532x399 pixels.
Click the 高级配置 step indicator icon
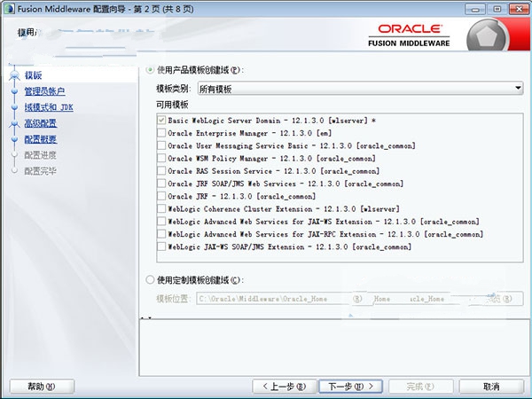(14, 123)
